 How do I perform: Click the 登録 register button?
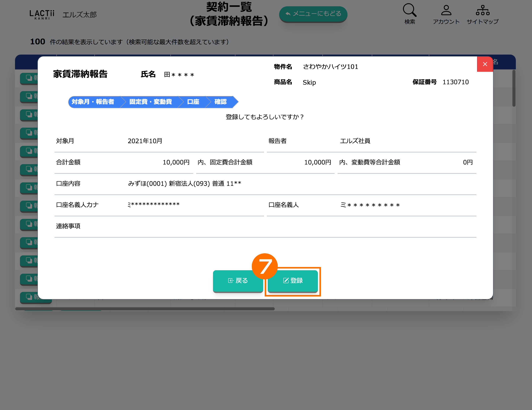click(293, 280)
